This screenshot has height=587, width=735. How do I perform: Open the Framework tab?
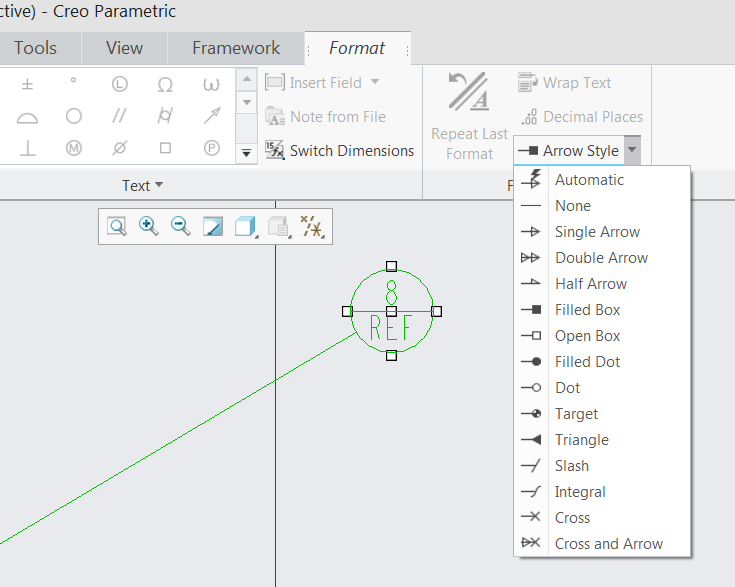[x=236, y=48]
